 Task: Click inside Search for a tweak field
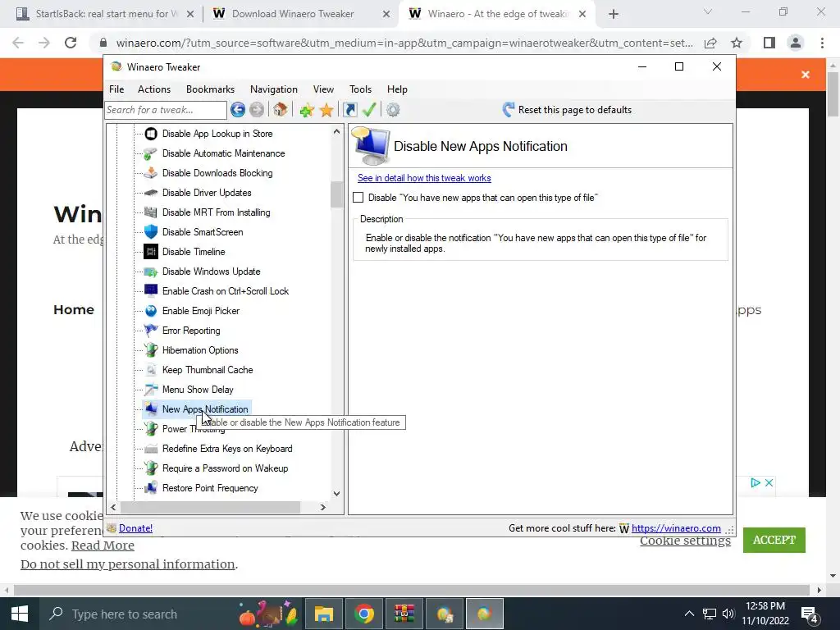(x=166, y=110)
